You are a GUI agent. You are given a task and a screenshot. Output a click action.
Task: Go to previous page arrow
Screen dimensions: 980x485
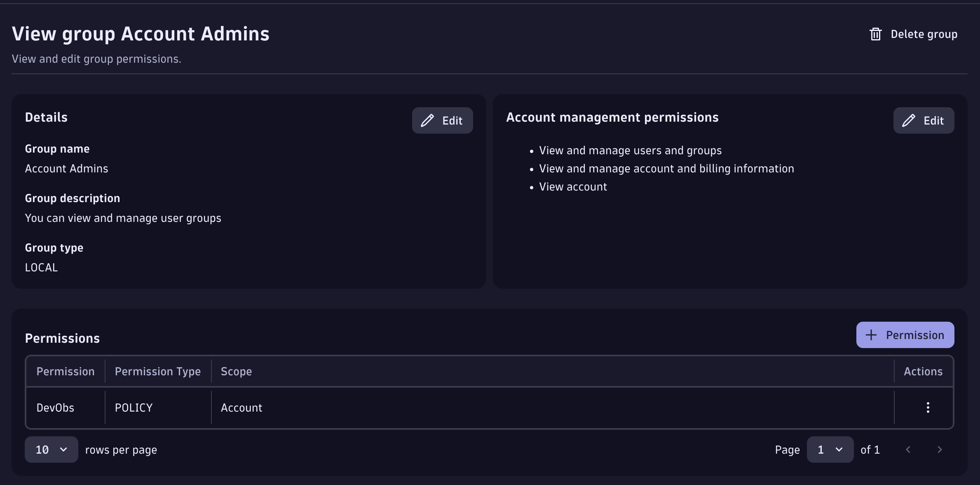(908, 450)
